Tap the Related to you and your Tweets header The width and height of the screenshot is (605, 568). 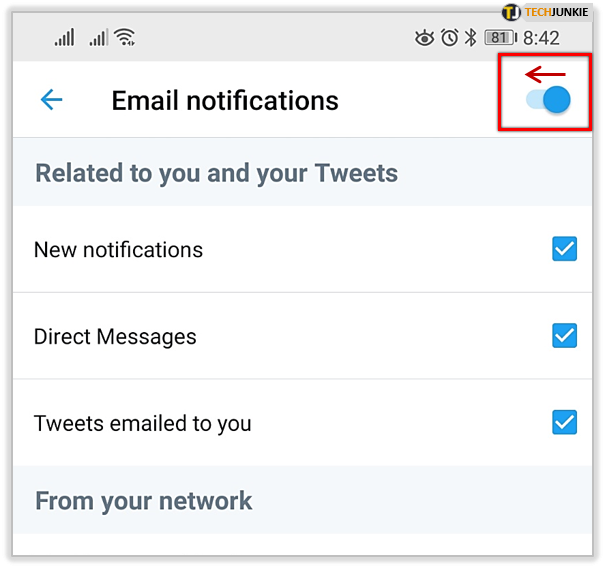pos(216,173)
